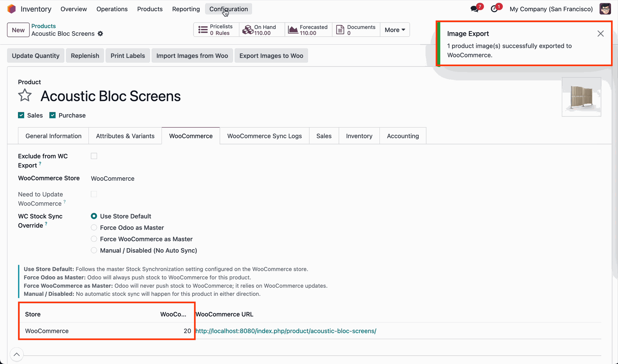Open the My Company (San Francisco) switcher

[551, 9]
